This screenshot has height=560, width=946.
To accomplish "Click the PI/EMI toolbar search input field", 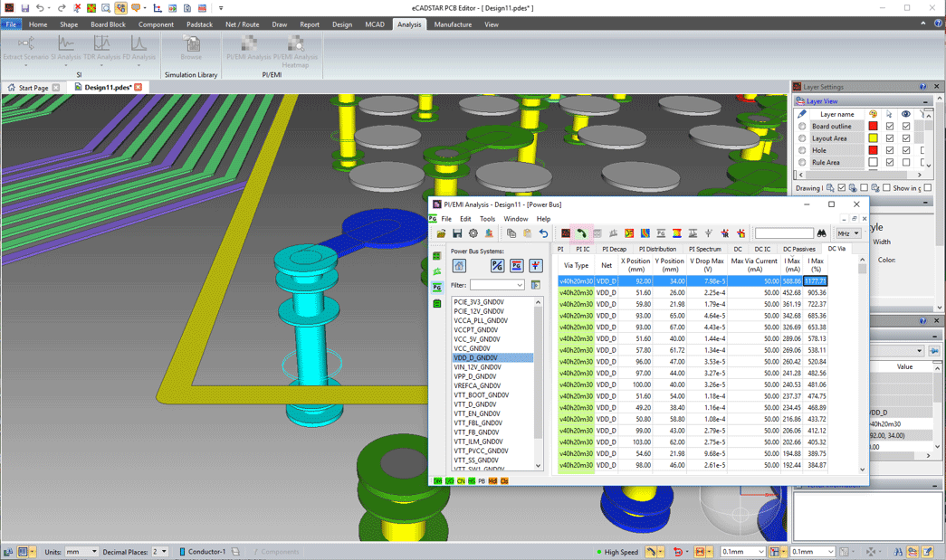I will (x=784, y=233).
